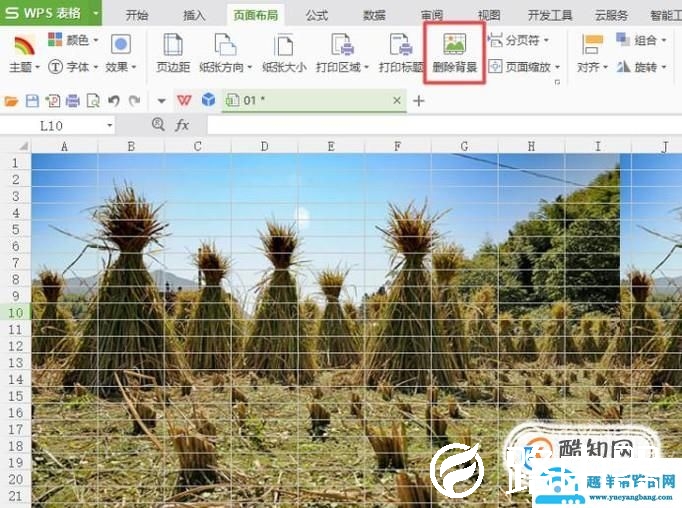Select column I header
682x508 pixels.
coord(598,147)
